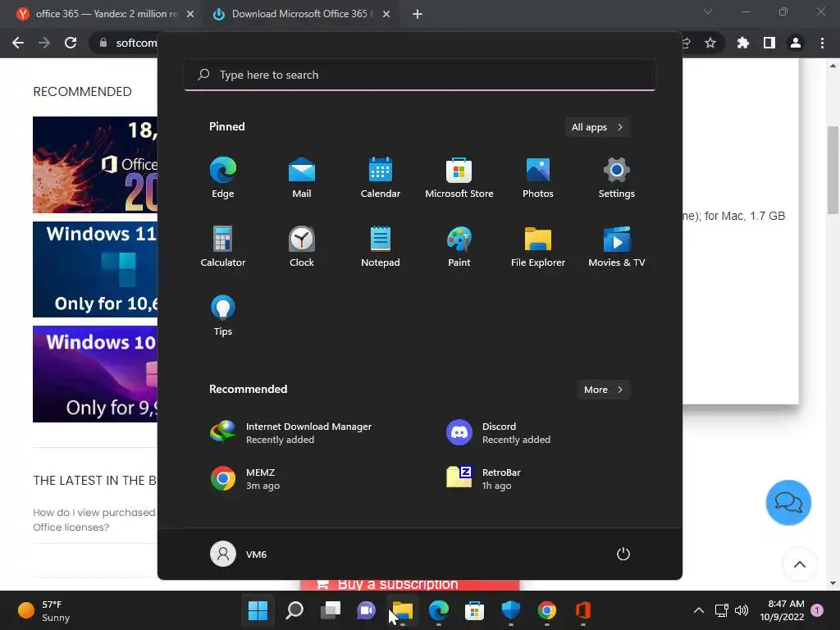This screenshot has width=840, height=630.
Task: Open Task View on taskbar
Action: tap(331, 610)
